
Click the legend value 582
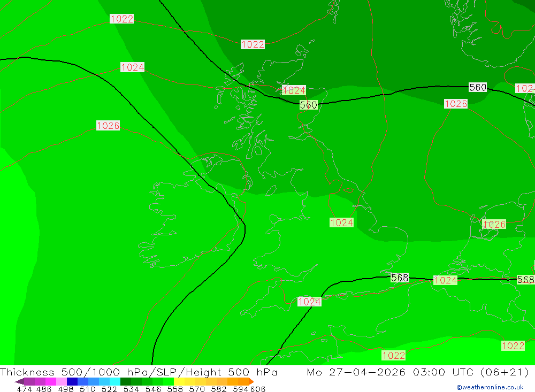point(219,389)
